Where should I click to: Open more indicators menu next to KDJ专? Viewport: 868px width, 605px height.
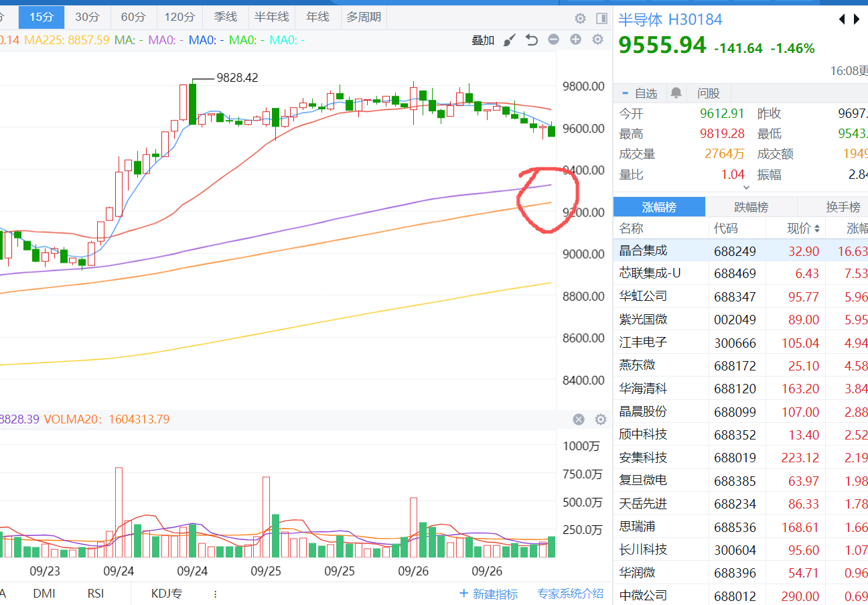215,594
